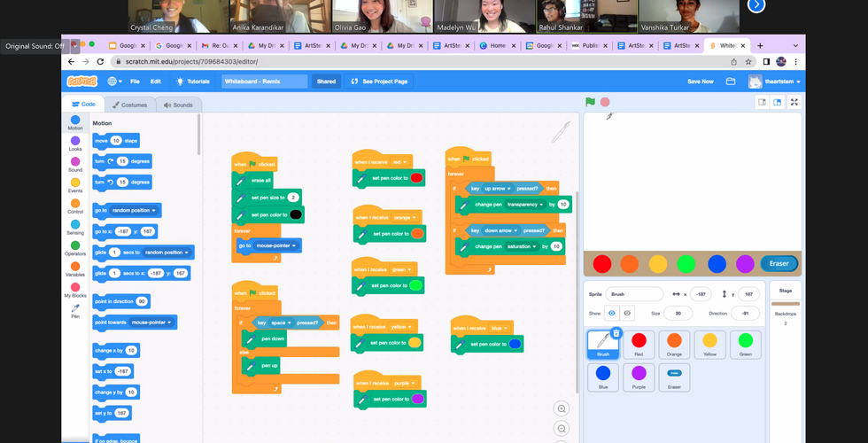Open 'saturation' pen property dropdown
Image resolution: width=868 pixels, height=443 pixels.
pos(522,246)
